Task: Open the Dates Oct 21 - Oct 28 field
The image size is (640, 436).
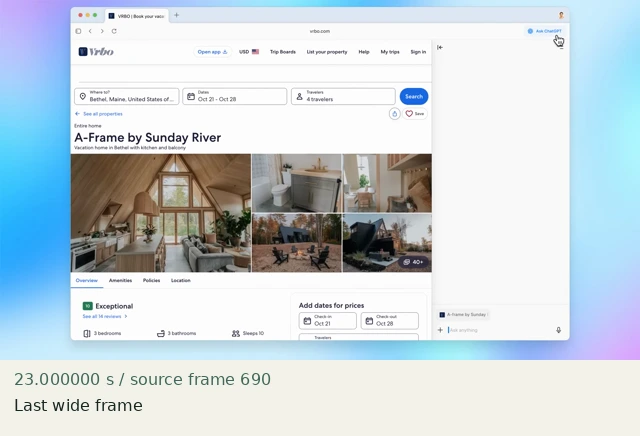Action: [x=235, y=96]
